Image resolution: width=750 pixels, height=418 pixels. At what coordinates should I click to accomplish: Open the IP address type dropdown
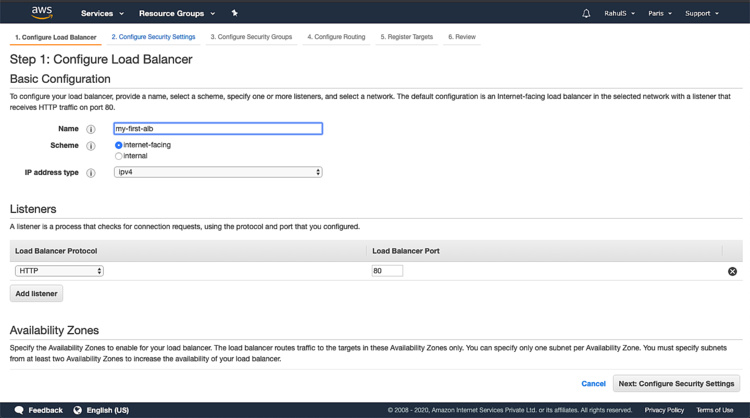(x=218, y=172)
